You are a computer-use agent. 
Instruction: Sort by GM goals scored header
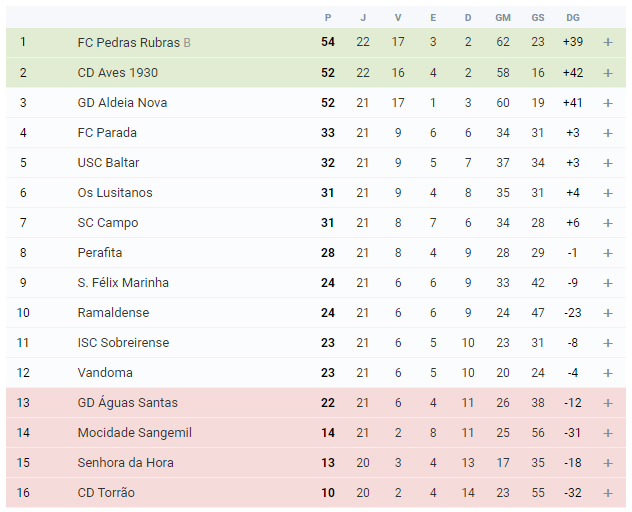click(503, 18)
